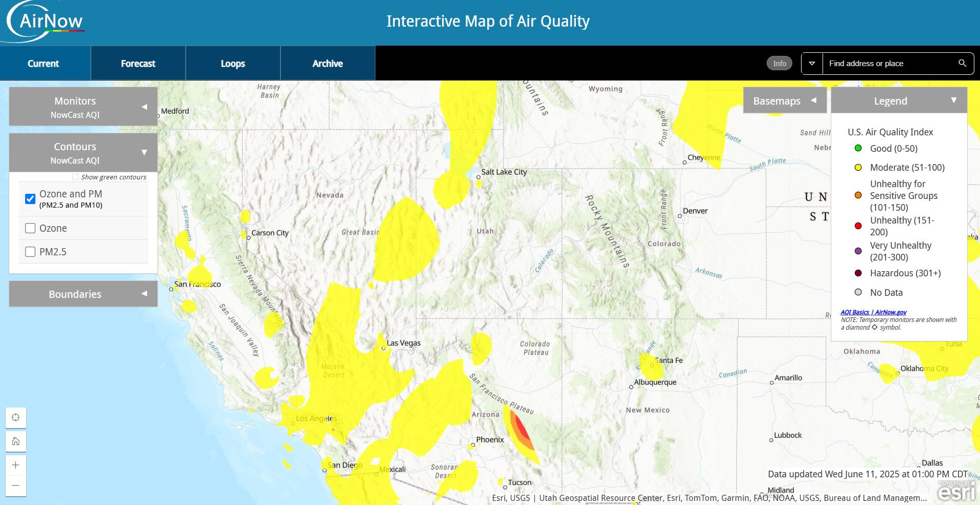Check the Ozone contour checkbox

click(30, 228)
